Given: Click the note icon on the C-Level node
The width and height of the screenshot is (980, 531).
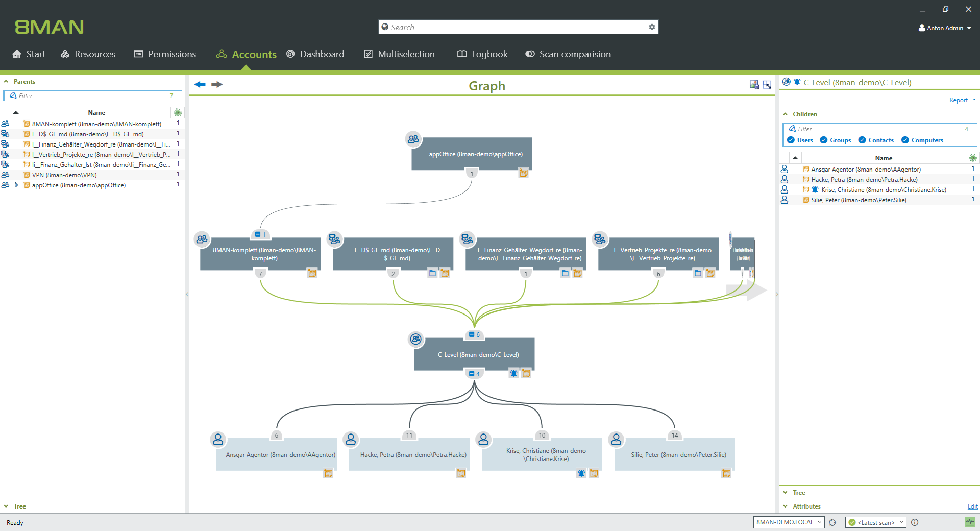Looking at the screenshot, I should [x=526, y=373].
